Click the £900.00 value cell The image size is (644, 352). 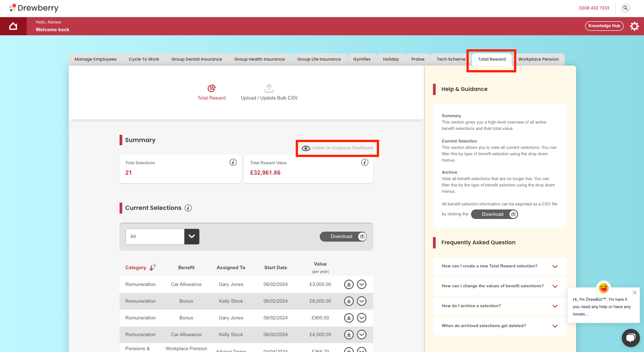321,318
